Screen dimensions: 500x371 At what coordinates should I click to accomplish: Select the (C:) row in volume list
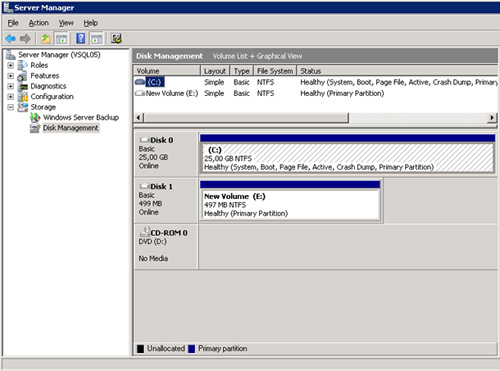click(315, 82)
